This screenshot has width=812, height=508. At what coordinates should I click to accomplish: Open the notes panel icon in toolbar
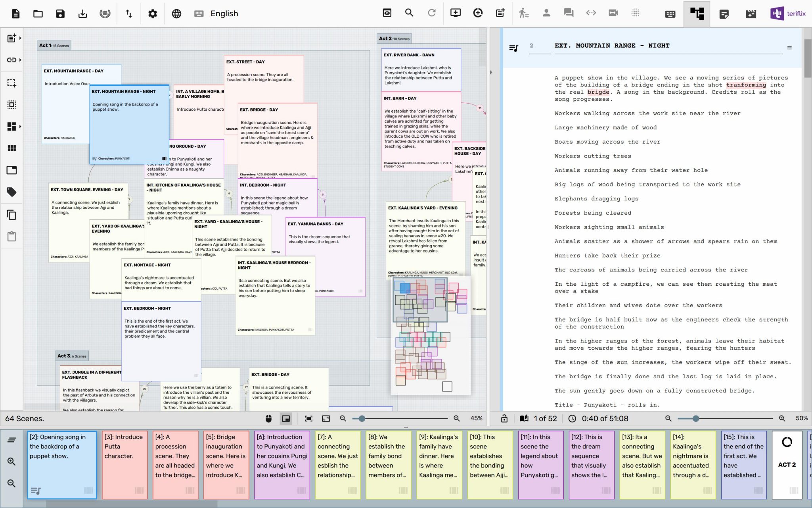click(x=725, y=13)
